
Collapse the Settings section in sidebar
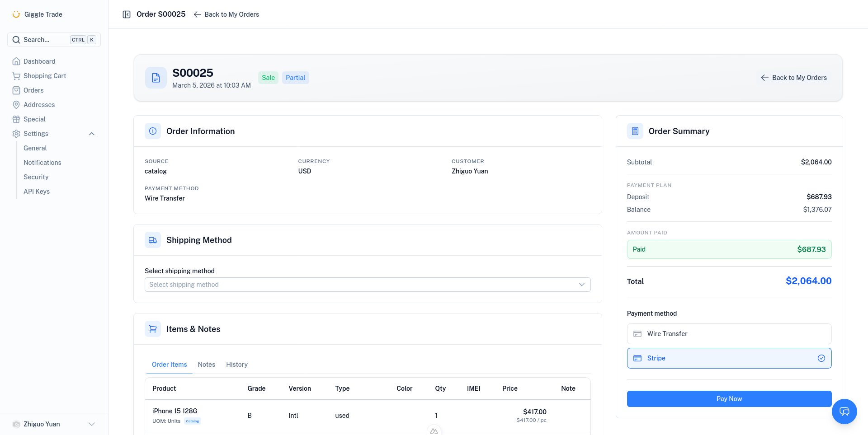coord(92,133)
